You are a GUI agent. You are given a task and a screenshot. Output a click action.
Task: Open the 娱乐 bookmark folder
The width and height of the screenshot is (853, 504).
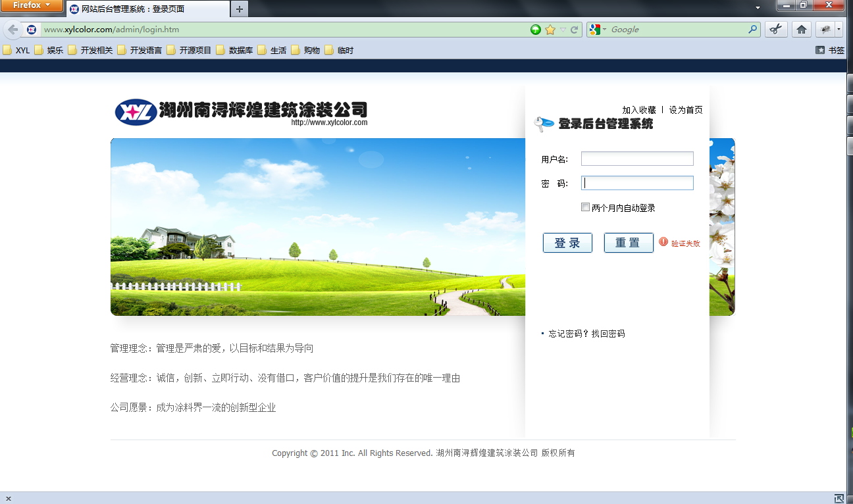click(49, 50)
